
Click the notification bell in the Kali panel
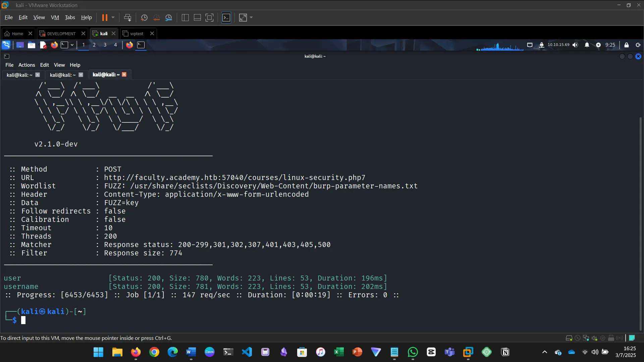coord(587,45)
